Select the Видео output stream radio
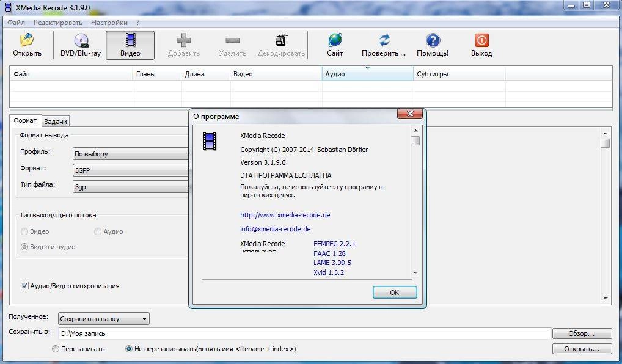 coord(24,231)
